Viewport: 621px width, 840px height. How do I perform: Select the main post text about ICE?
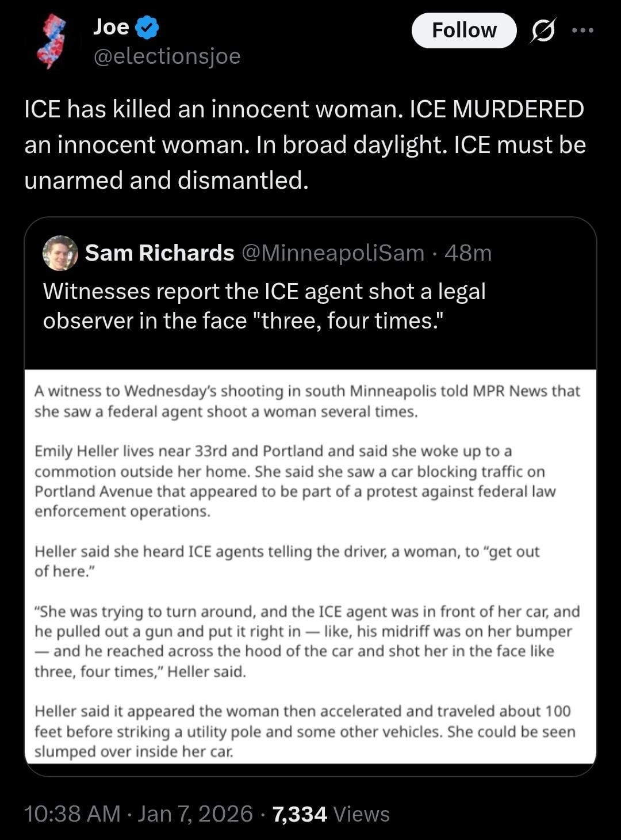pos(305,144)
